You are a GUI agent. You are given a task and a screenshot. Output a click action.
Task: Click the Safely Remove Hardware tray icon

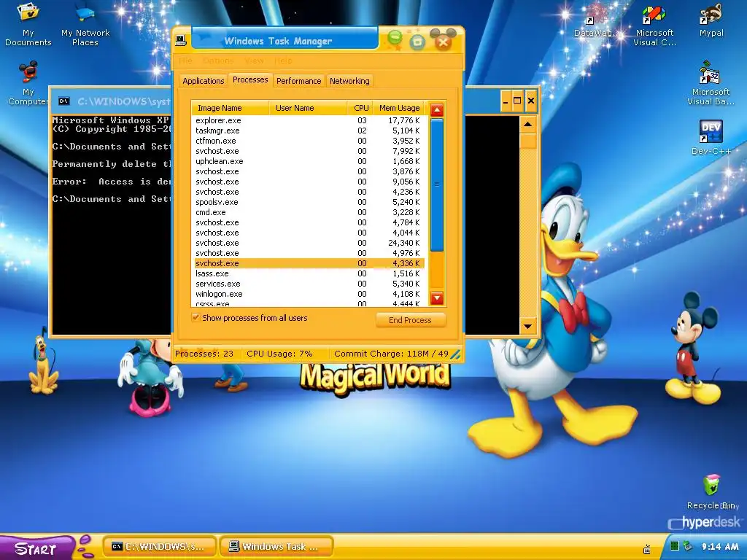point(687,545)
